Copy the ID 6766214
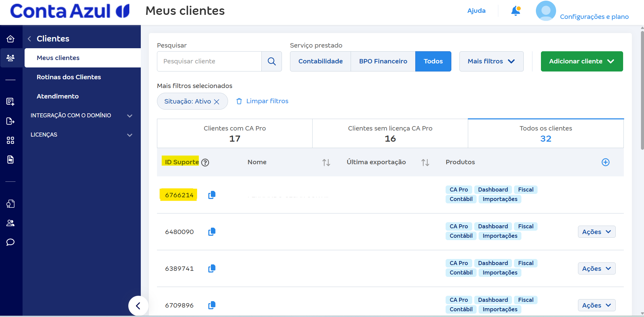Screen dimensions: 644x317 pyautogui.click(x=212, y=195)
